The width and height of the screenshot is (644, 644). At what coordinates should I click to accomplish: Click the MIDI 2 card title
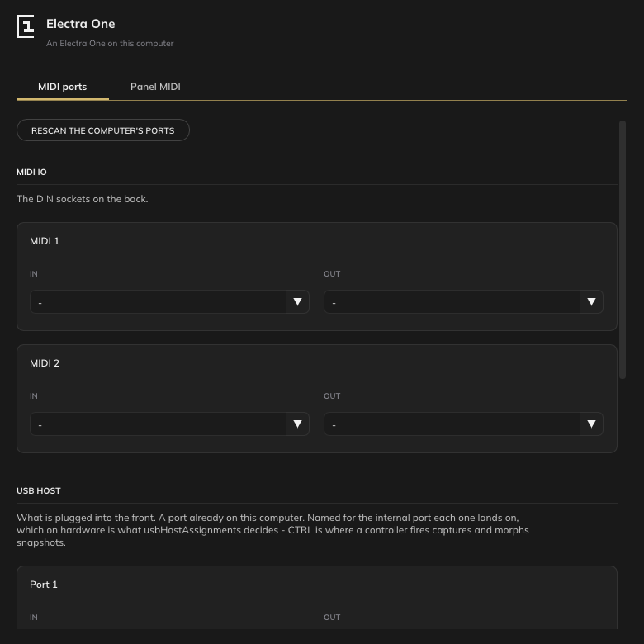coord(45,363)
